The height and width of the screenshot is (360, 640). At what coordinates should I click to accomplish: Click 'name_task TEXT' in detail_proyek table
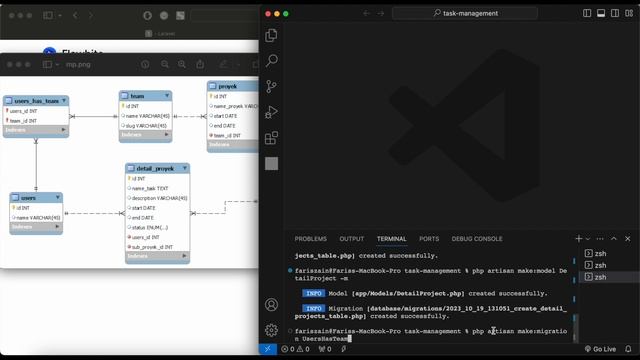(158, 188)
